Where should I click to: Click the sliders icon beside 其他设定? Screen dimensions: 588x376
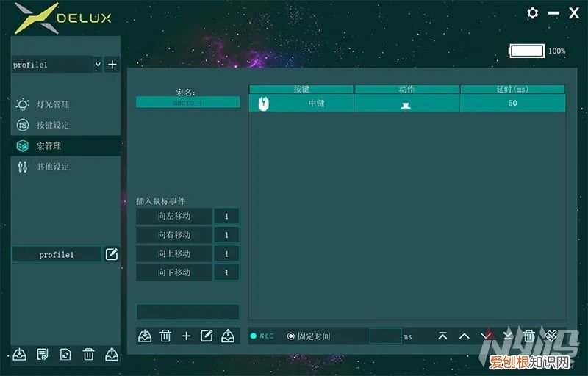[23, 167]
